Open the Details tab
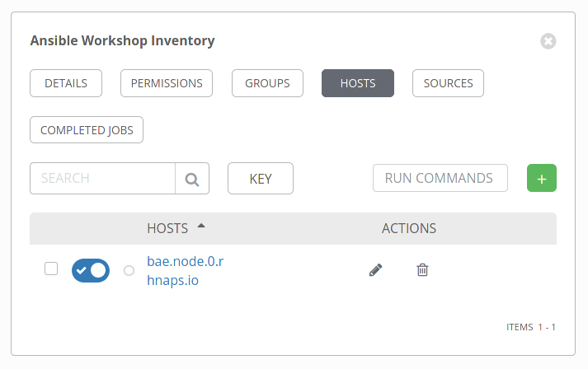Screen dimensions: 588x369 66,83
